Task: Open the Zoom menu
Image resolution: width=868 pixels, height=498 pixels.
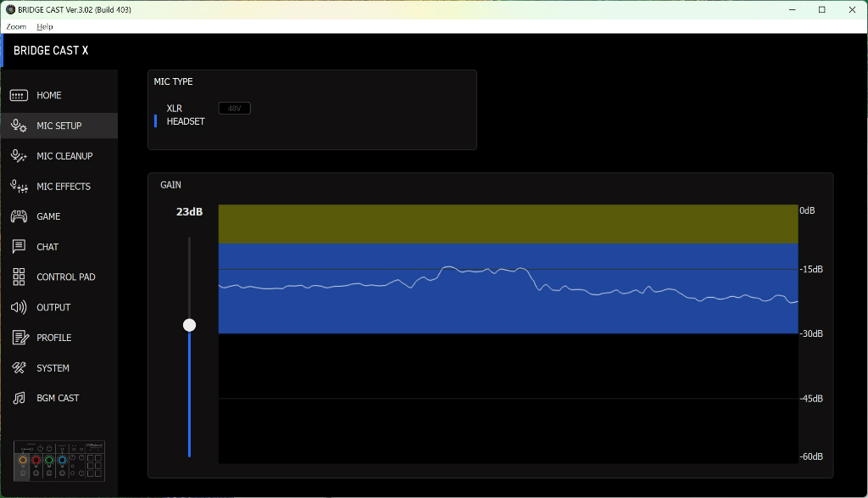Action: [x=16, y=26]
